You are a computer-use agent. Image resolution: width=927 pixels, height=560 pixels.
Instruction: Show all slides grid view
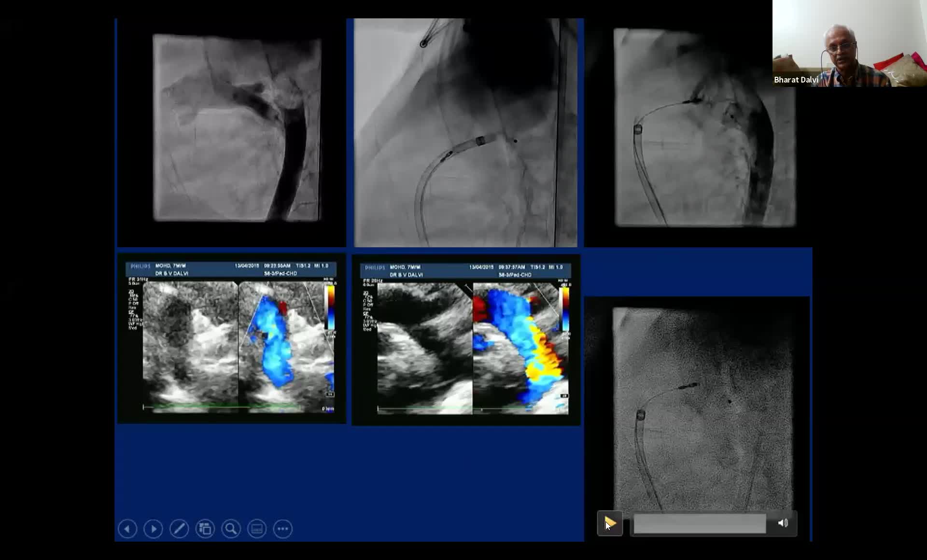205,529
